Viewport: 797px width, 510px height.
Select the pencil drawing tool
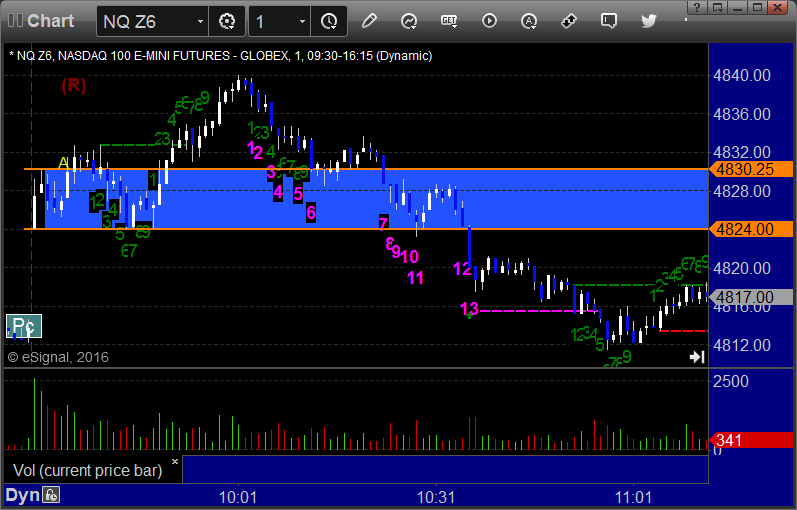point(369,21)
